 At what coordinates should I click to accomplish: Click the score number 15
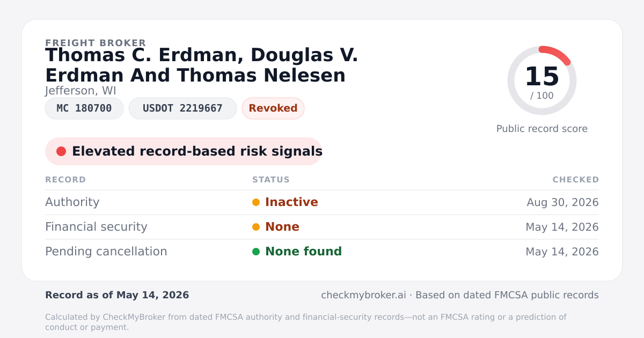click(542, 77)
